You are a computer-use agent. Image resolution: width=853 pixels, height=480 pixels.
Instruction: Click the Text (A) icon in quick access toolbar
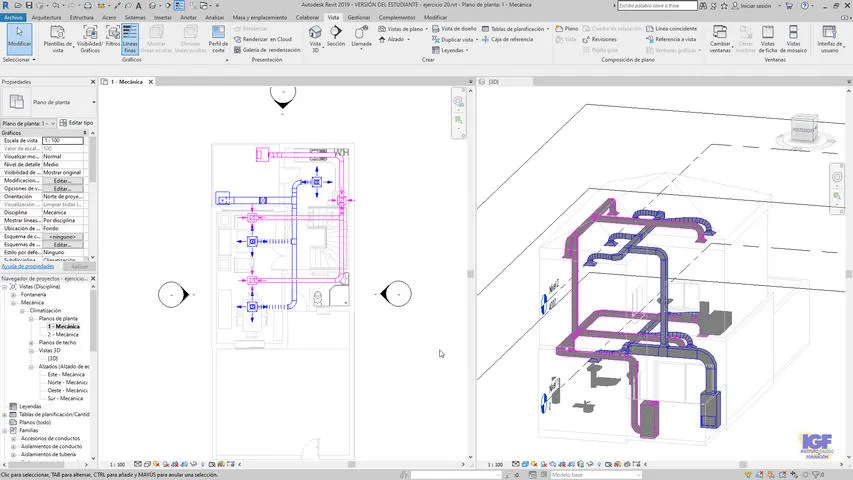click(138, 5)
